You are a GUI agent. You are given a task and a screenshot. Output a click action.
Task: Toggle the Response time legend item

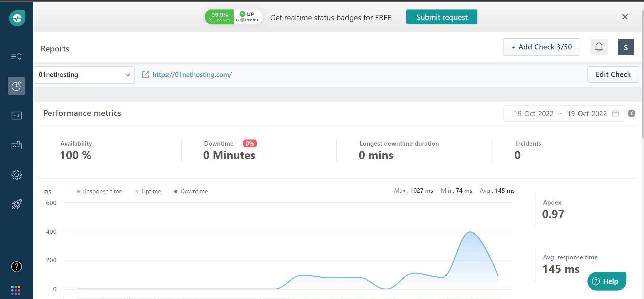(x=100, y=191)
